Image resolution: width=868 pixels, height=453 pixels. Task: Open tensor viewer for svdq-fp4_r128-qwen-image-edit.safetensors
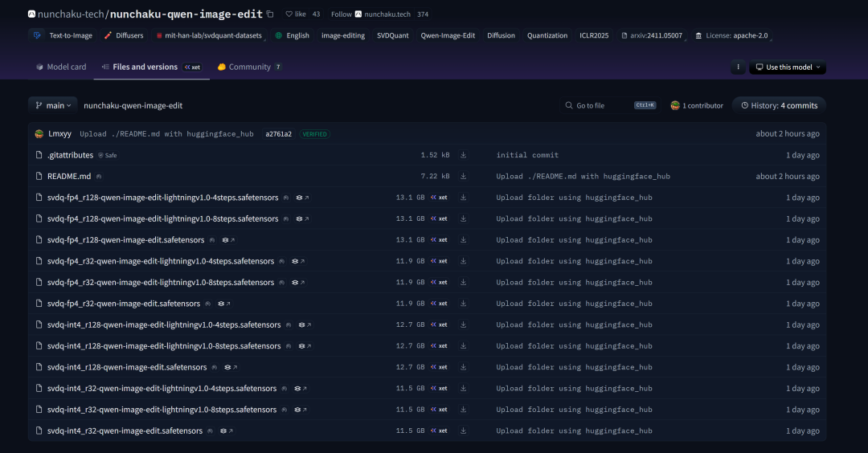[x=228, y=240]
